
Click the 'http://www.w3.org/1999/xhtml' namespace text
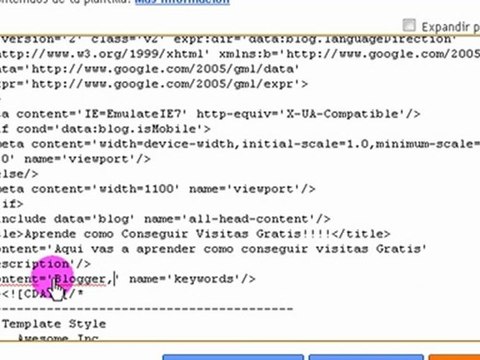(x=105, y=54)
